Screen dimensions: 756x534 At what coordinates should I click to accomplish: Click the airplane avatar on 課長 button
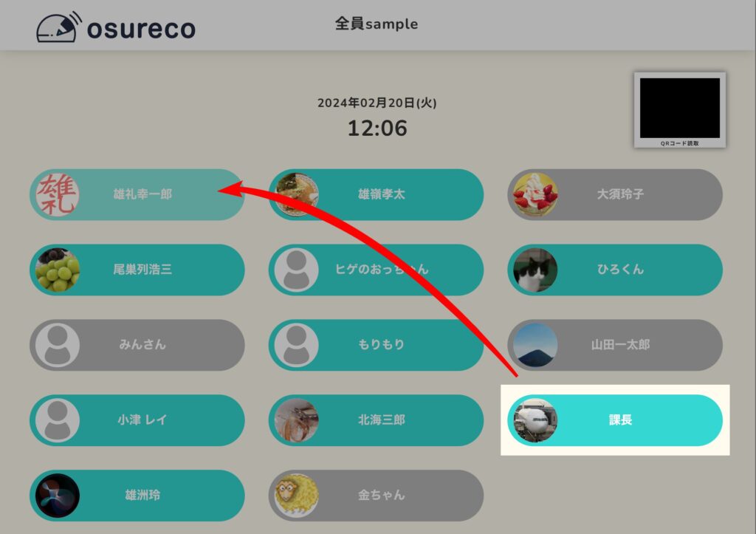tap(535, 420)
